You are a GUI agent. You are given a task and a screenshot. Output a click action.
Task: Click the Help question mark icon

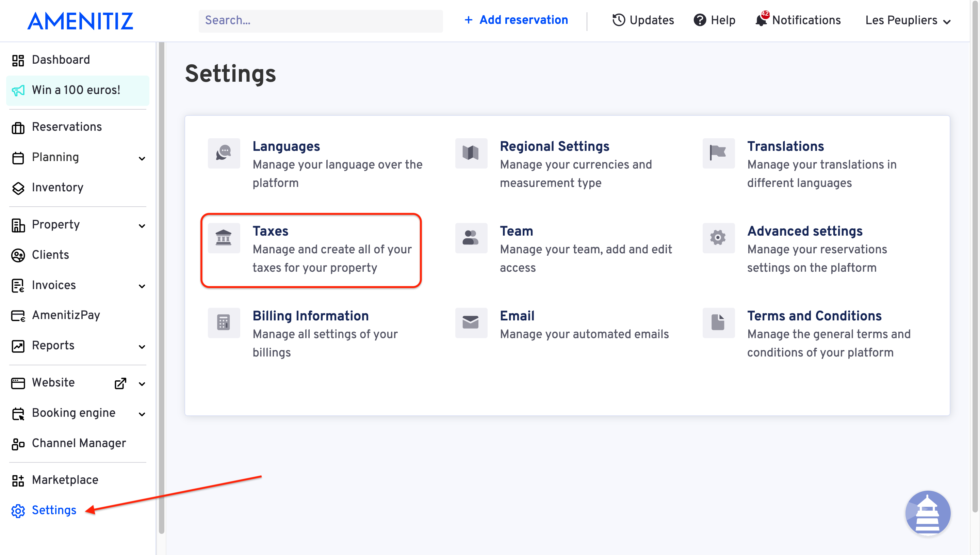coord(700,20)
